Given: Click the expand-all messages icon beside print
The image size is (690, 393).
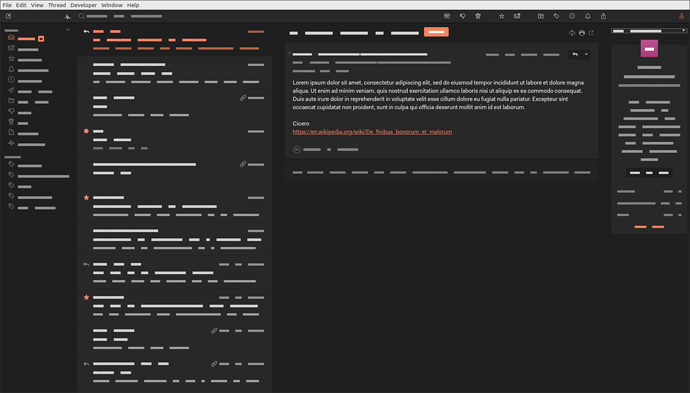Looking at the screenshot, I should click(572, 33).
